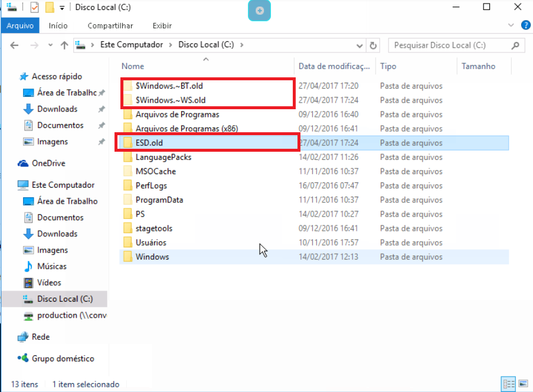Click the search magnifier icon

click(x=515, y=45)
